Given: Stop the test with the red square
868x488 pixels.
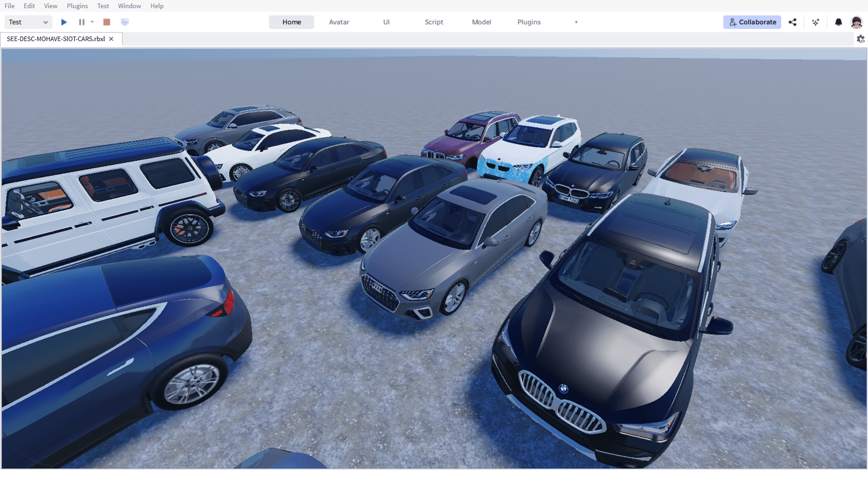Looking at the screenshot, I should pos(106,22).
